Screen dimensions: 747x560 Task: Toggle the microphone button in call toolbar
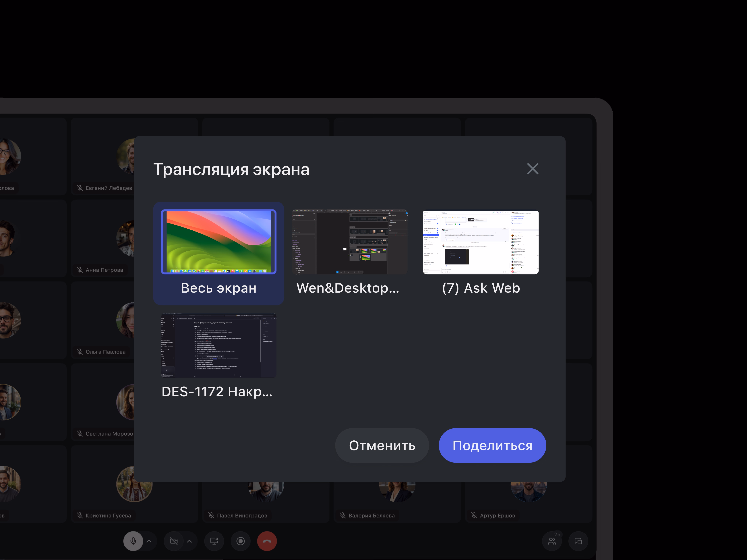[133, 541]
